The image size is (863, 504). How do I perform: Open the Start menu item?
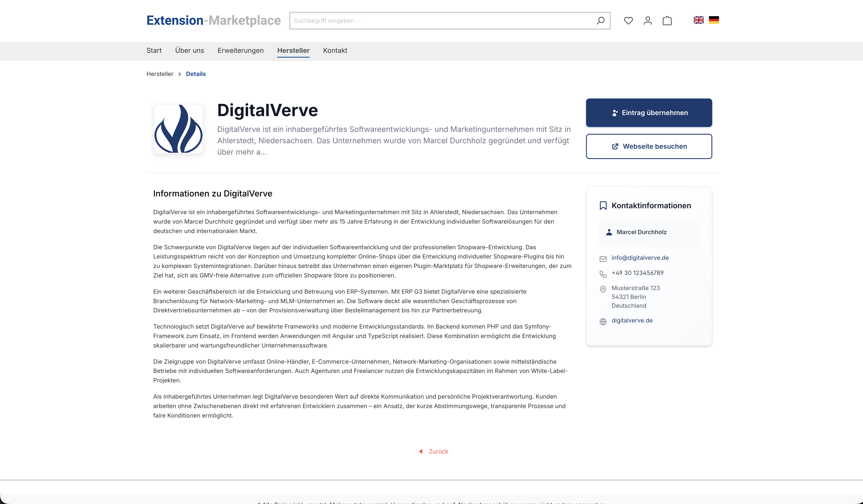(x=154, y=51)
